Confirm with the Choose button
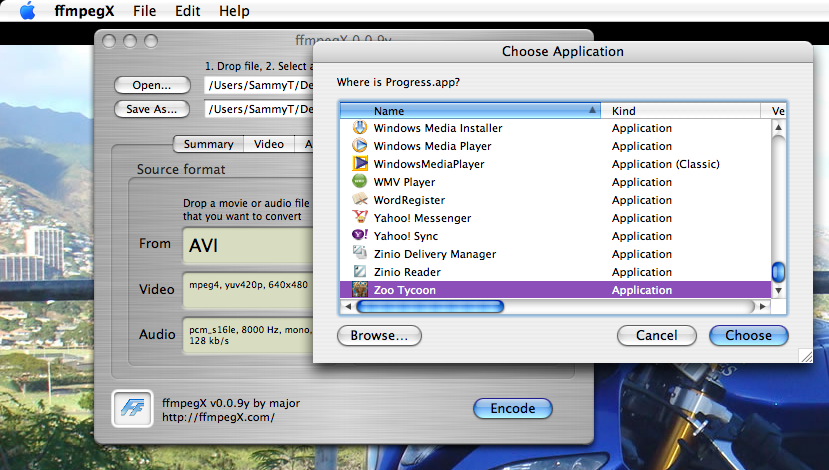 pos(749,335)
